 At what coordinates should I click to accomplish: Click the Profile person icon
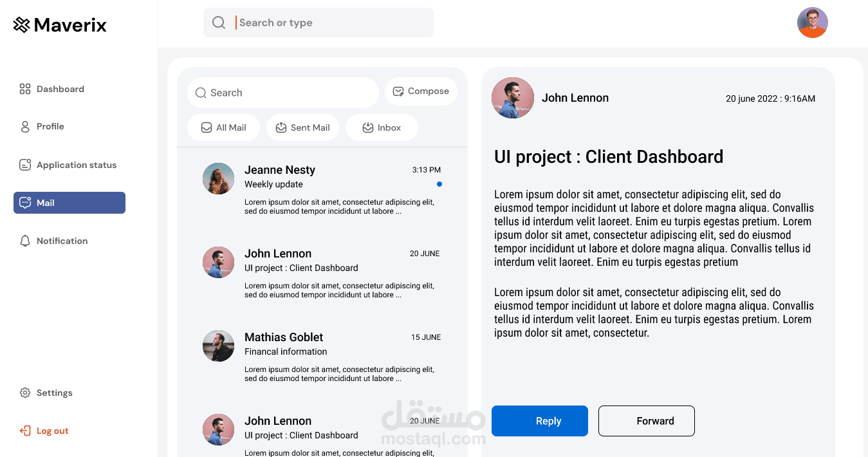(25, 127)
